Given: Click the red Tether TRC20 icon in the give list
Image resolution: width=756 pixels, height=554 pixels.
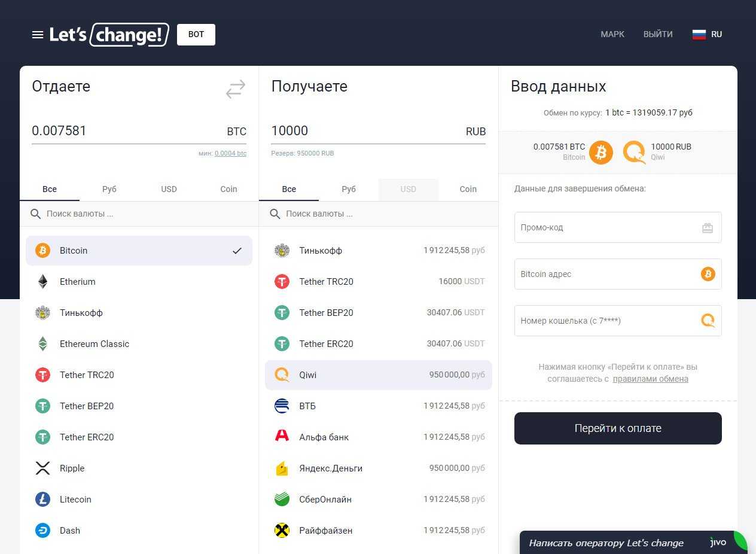Looking at the screenshot, I should [42, 375].
